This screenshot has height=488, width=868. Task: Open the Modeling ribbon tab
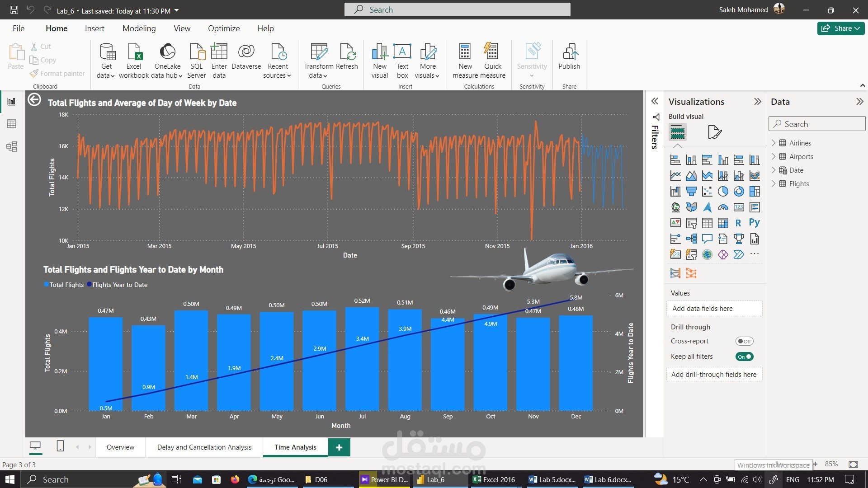click(x=139, y=28)
